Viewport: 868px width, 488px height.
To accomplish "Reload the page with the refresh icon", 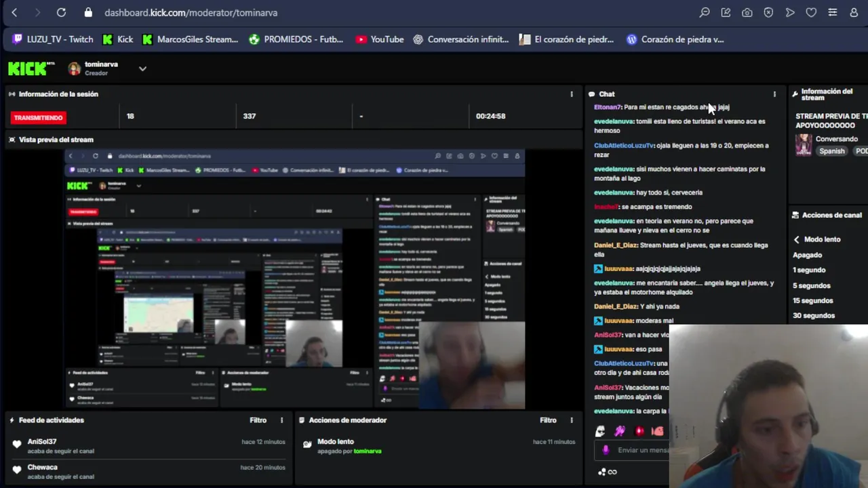I will 61,12.
